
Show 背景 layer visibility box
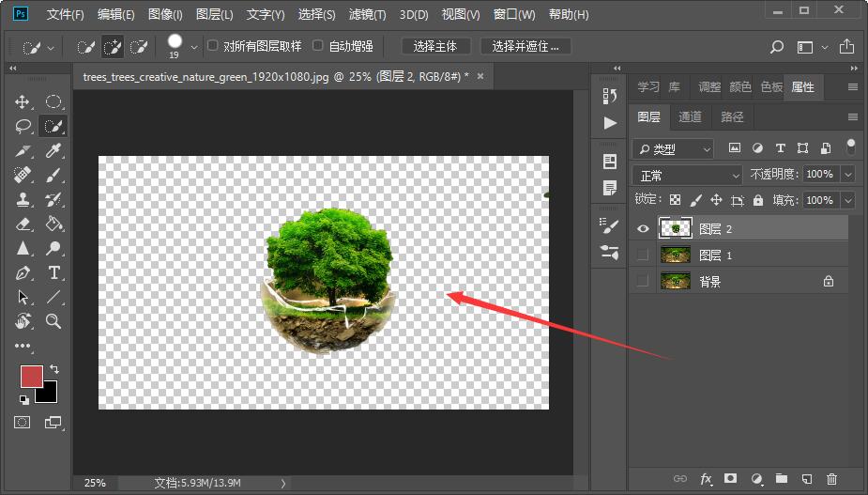(x=643, y=281)
